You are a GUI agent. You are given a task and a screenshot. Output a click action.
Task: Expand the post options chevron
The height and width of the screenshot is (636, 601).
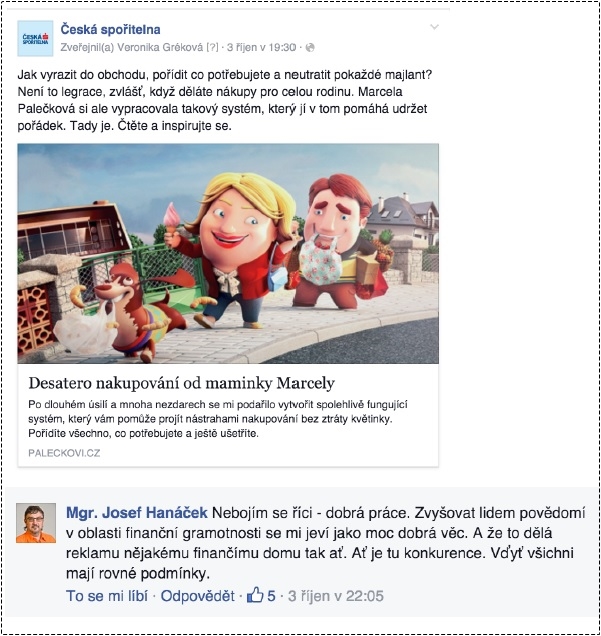(434, 27)
